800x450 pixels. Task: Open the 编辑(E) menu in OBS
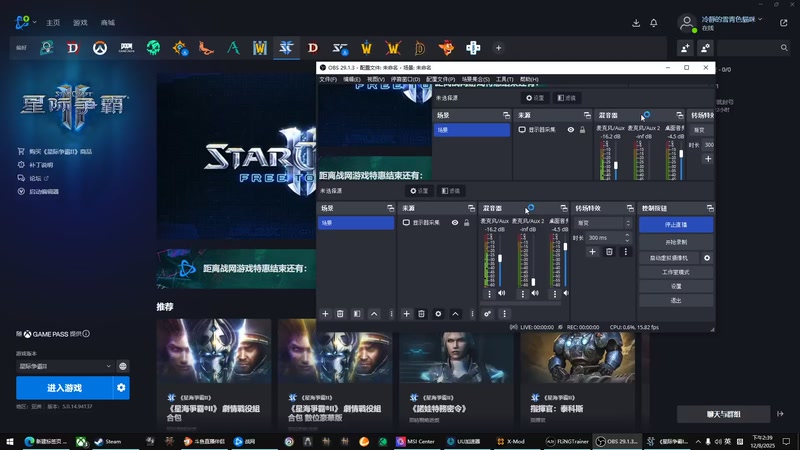click(x=351, y=80)
